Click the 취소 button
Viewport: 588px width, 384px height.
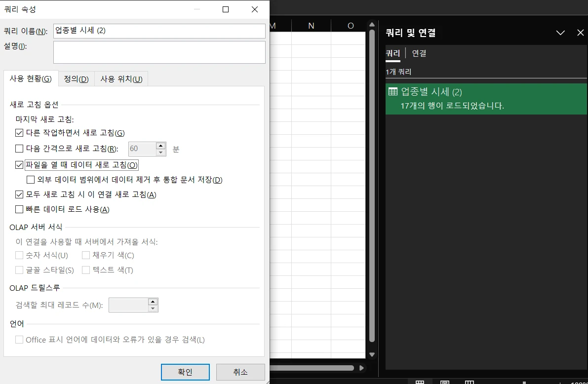(240, 372)
